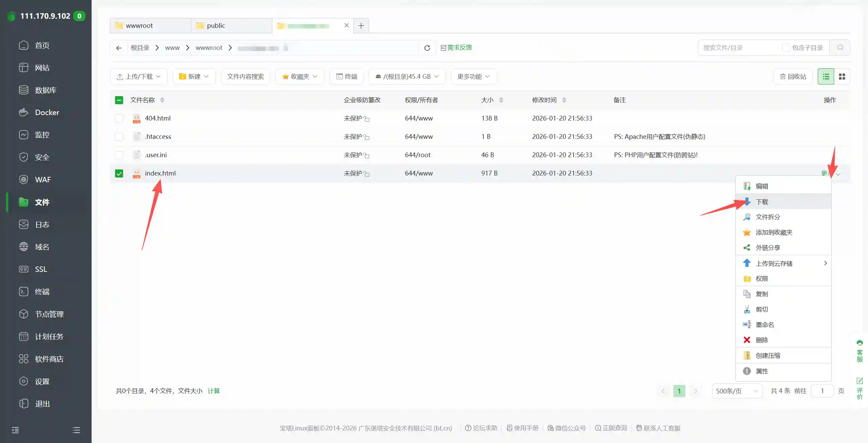The width and height of the screenshot is (868, 443).
Task: Choose 编辑 from the context menu
Action: tap(783, 186)
